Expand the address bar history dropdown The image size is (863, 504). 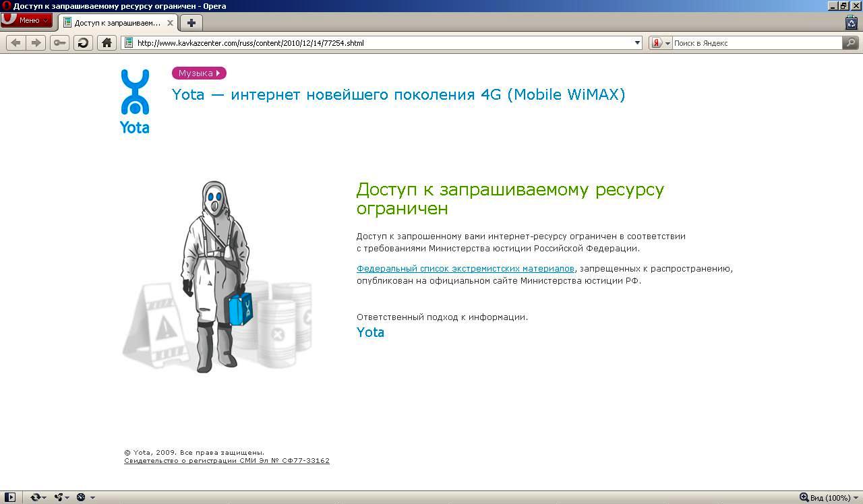pyautogui.click(x=637, y=43)
